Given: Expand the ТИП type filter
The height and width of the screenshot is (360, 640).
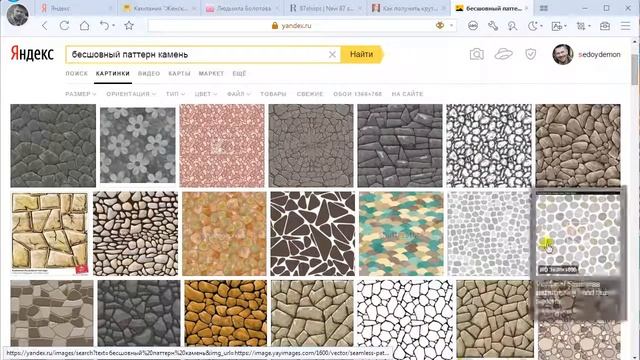Looking at the screenshot, I should pos(176,94).
